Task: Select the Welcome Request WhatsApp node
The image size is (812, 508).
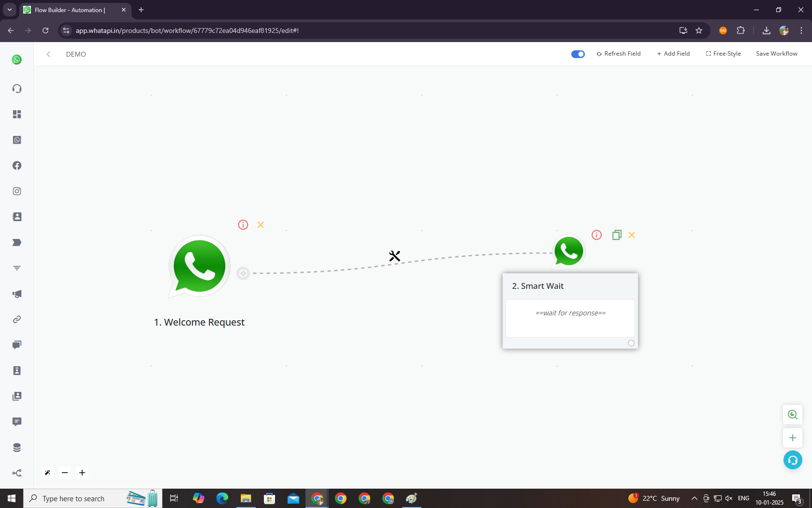Action: 199,266
